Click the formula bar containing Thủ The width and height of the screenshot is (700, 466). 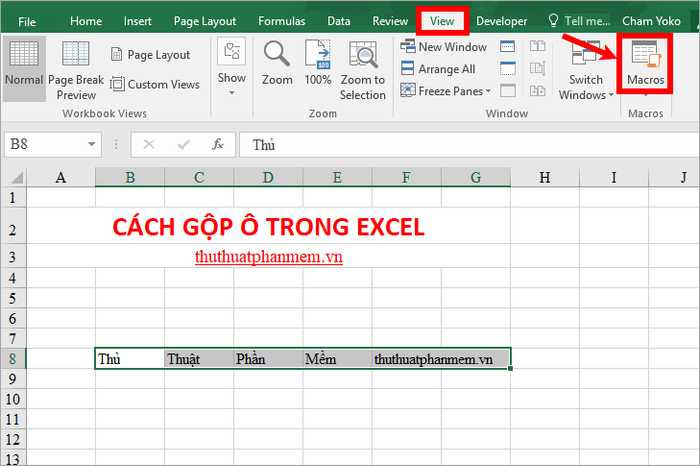point(469,145)
